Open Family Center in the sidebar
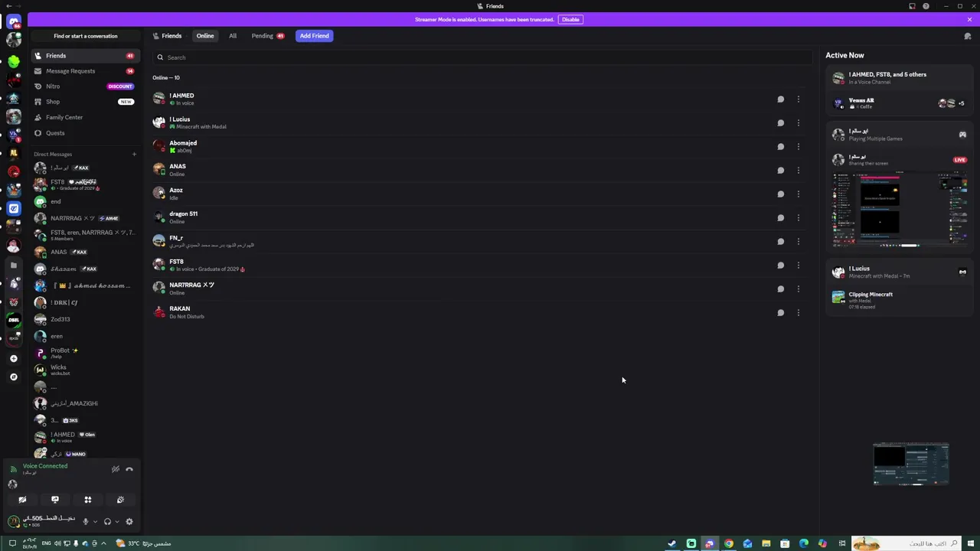Image resolution: width=980 pixels, height=551 pixels. click(x=84, y=117)
